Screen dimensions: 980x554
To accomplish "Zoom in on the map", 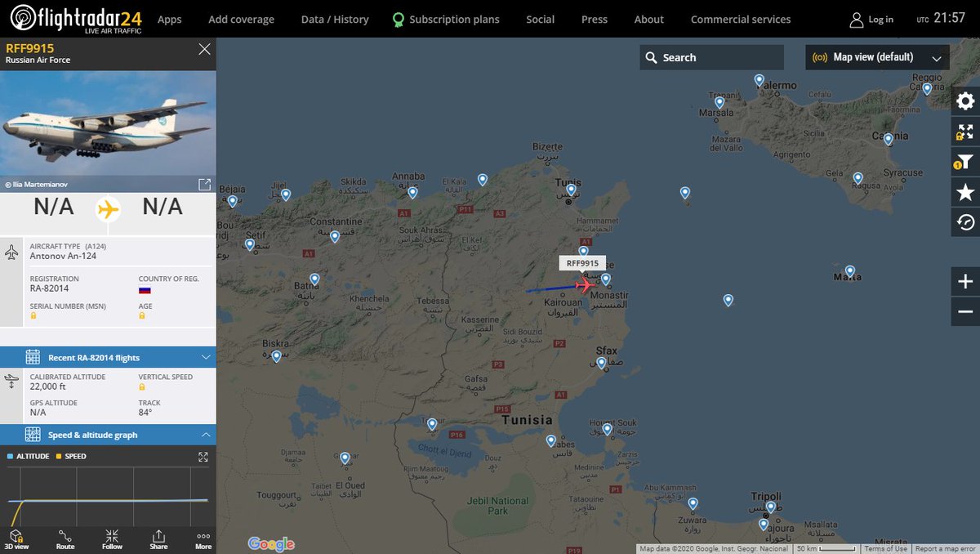I will pyautogui.click(x=965, y=282).
